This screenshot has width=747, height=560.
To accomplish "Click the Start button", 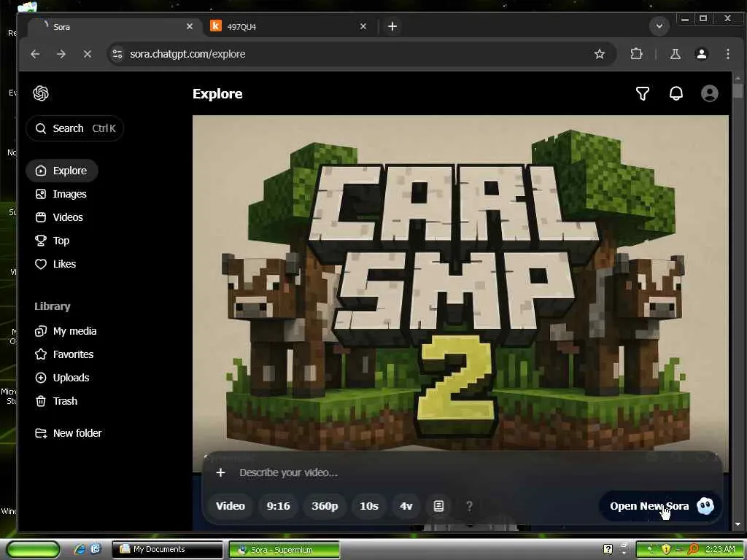I will pos(34,549).
